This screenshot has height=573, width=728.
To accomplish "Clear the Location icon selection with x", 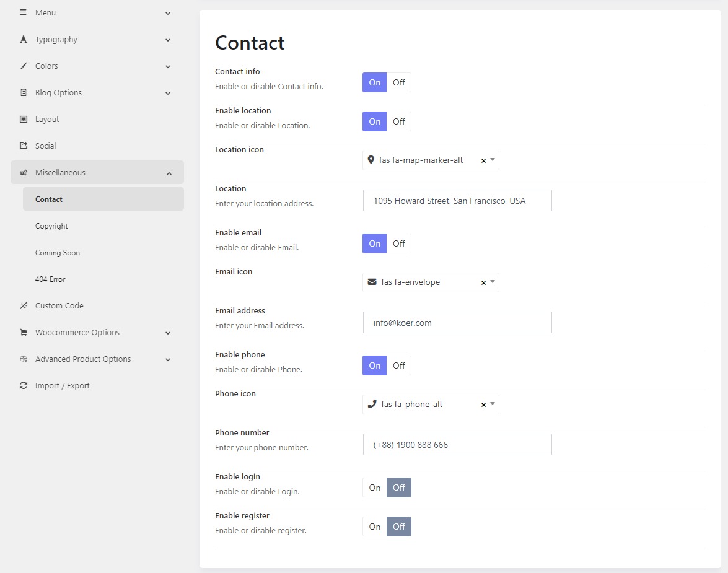I will pyautogui.click(x=483, y=160).
